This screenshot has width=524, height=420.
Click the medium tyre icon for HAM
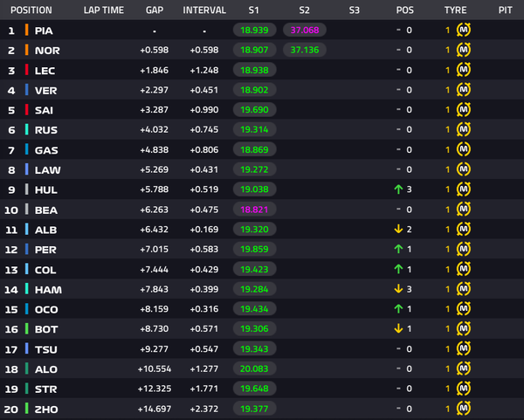[464, 289]
